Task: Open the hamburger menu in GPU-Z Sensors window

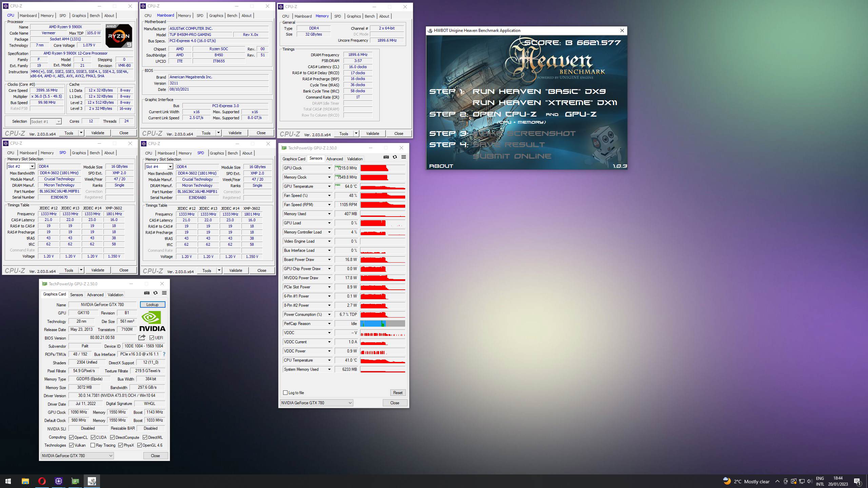Action: [403, 157]
